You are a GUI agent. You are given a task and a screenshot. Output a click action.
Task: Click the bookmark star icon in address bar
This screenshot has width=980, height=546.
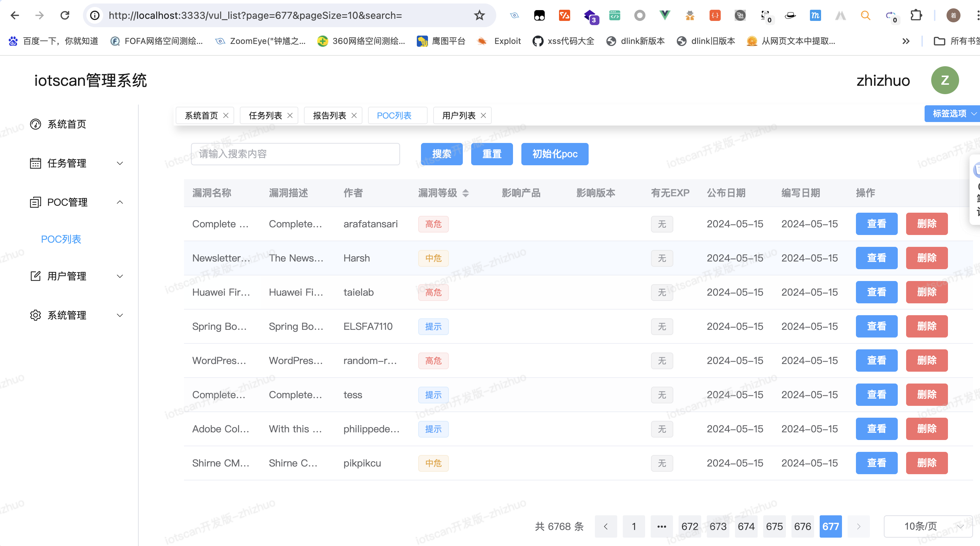[479, 15]
